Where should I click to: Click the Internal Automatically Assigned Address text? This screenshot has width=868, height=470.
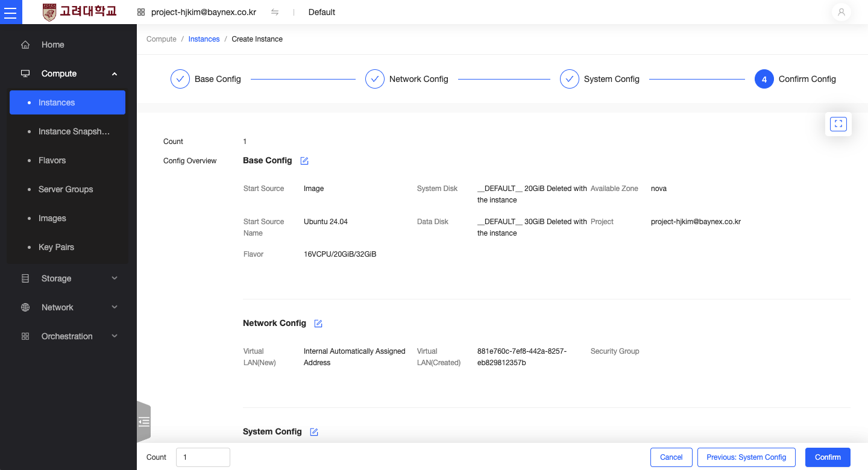click(354, 357)
